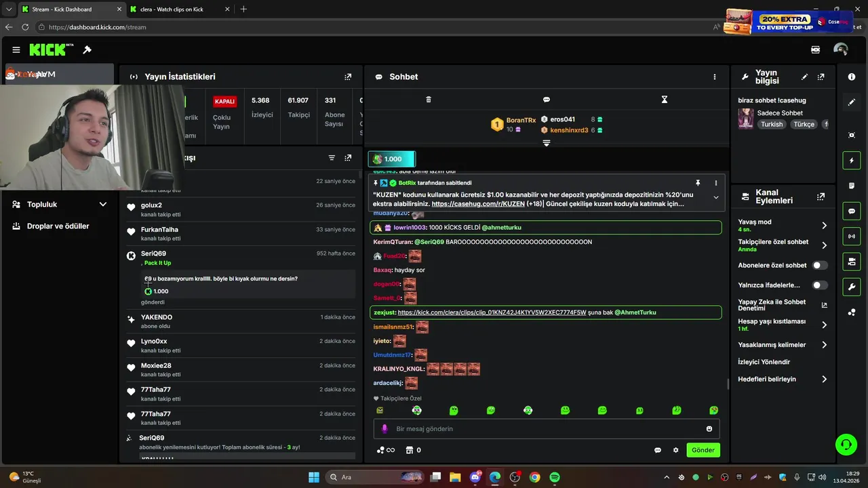Image resolution: width=868 pixels, height=488 pixels.
Task: Click the message input field
Action: [546, 429]
